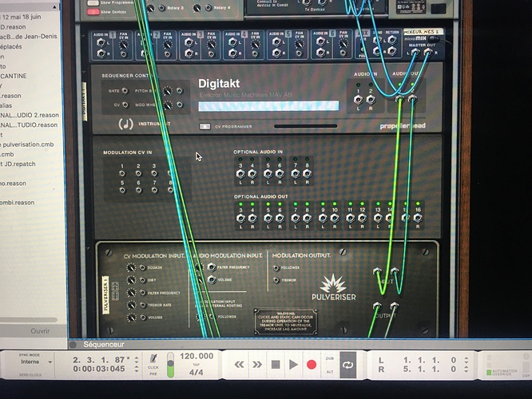Select the CANTINE entry in file list
The width and height of the screenshot is (532, 399).
click(14, 76)
